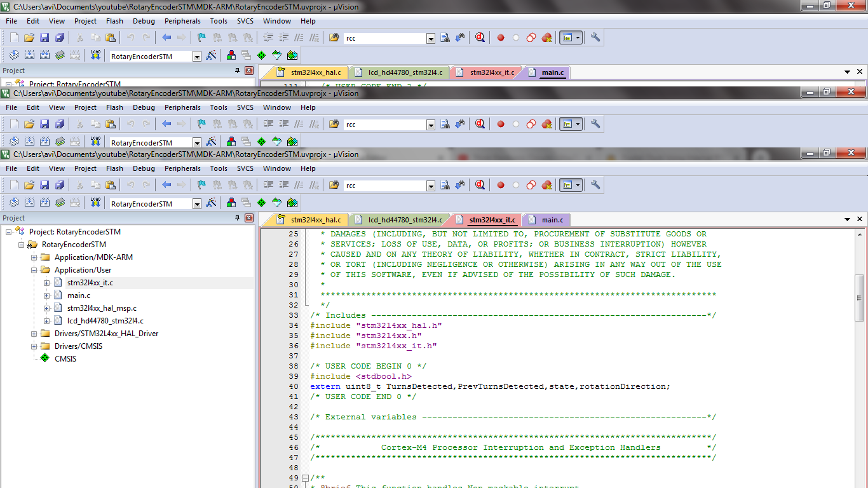Open Flash menu in front window
868x488 pixels.
pyautogui.click(x=115, y=168)
